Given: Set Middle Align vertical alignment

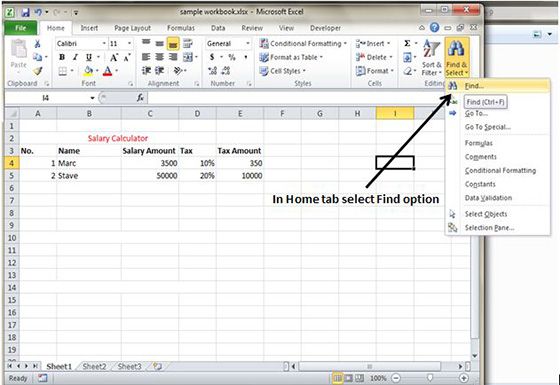Looking at the screenshot, I should click(x=159, y=43).
